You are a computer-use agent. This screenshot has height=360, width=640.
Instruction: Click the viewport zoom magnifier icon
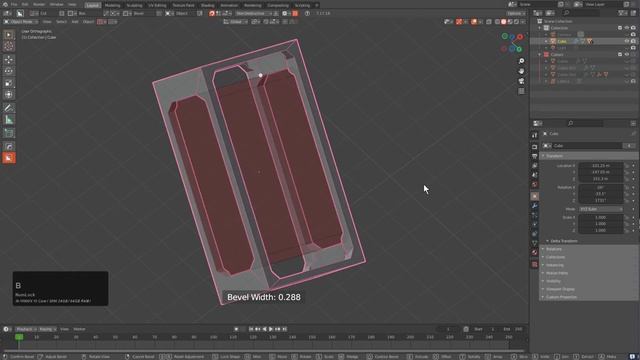coord(521,61)
